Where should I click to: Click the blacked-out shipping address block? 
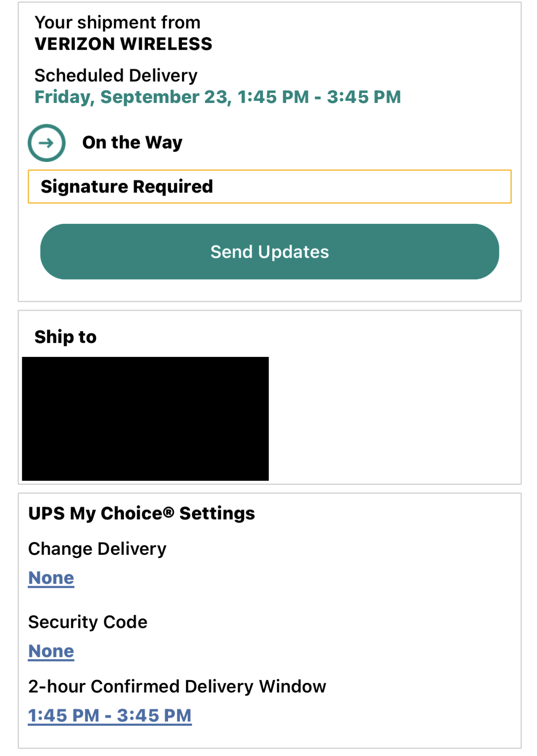point(145,418)
